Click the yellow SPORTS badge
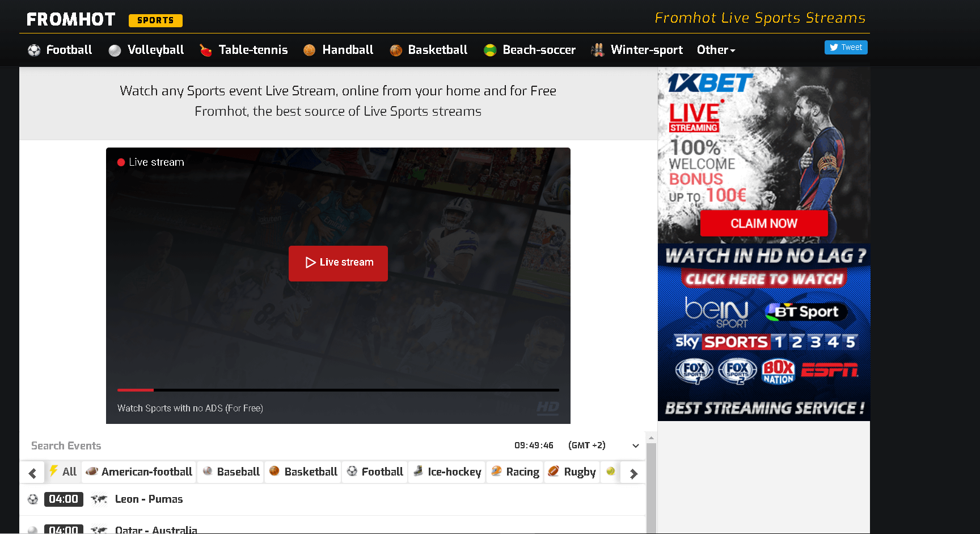This screenshot has height=534, width=980. pyautogui.click(x=155, y=20)
